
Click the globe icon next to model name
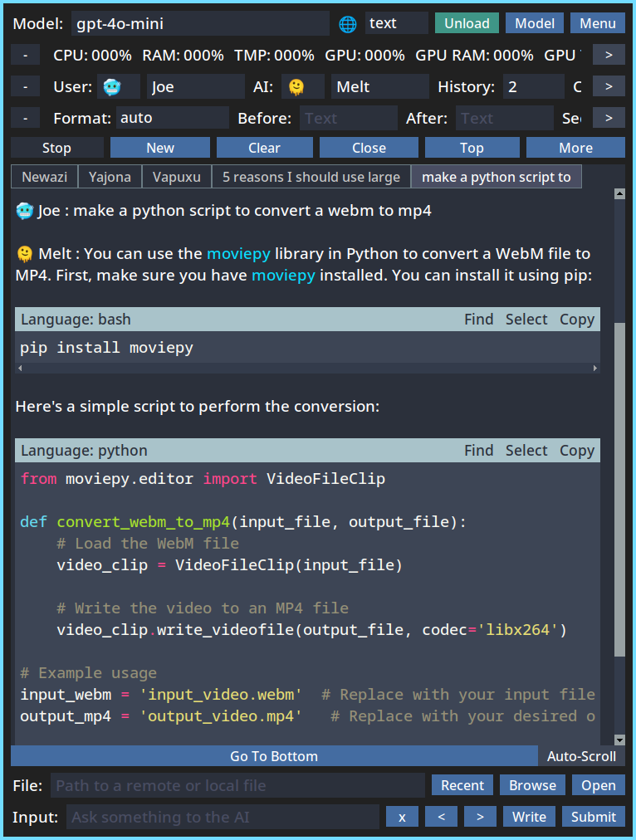point(347,24)
